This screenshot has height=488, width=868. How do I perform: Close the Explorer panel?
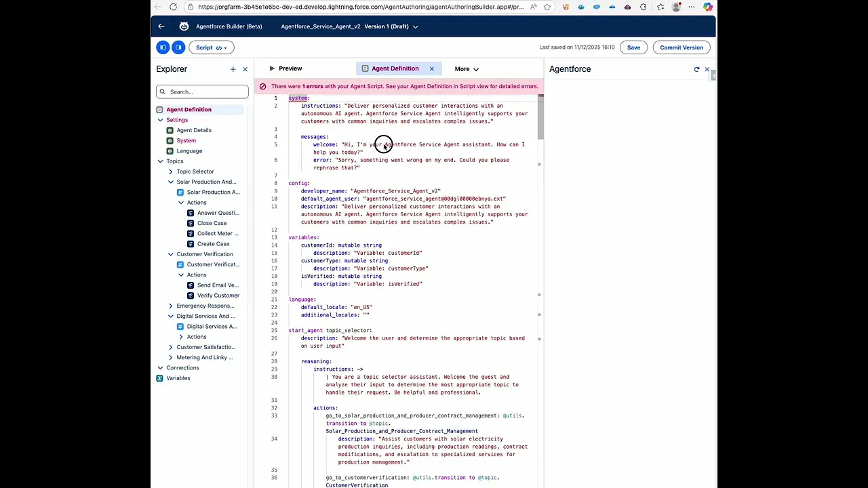click(x=245, y=69)
